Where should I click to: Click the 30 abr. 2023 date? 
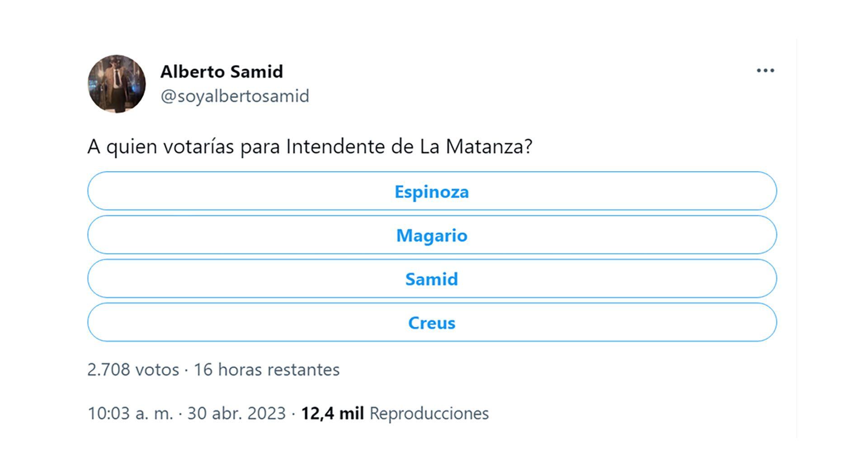(236, 413)
